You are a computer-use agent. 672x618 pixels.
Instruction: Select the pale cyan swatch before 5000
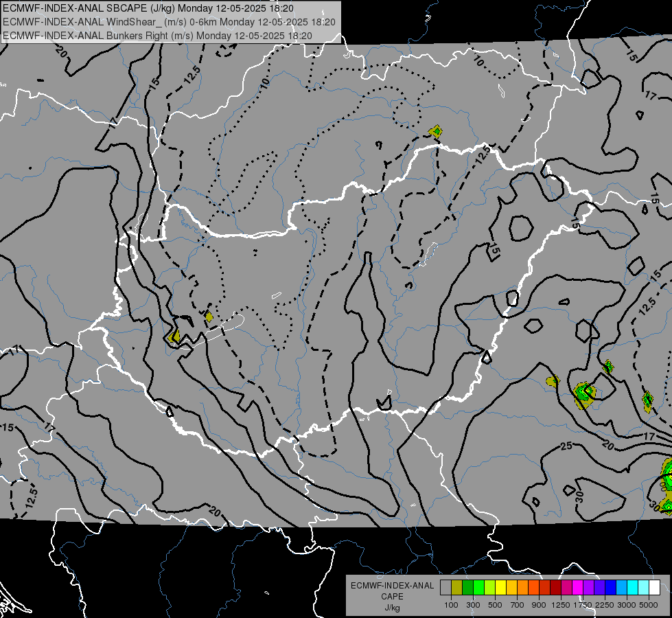click(x=643, y=588)
